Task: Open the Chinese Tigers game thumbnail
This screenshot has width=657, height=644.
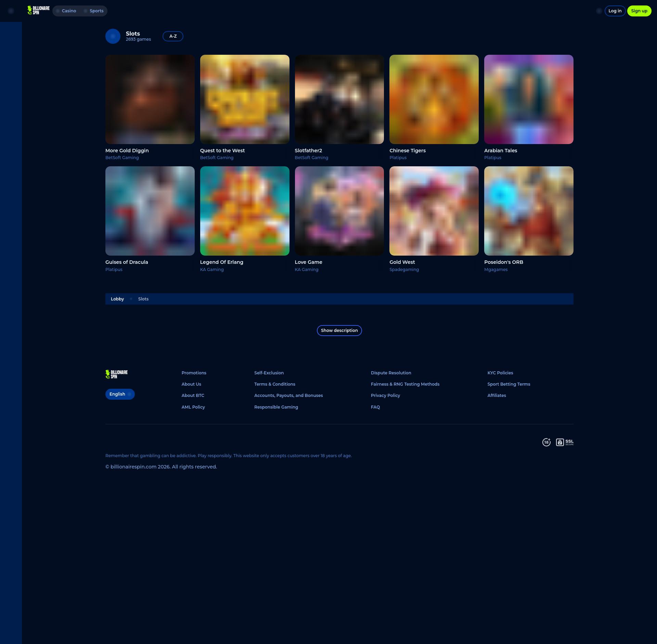Action: 434,99
